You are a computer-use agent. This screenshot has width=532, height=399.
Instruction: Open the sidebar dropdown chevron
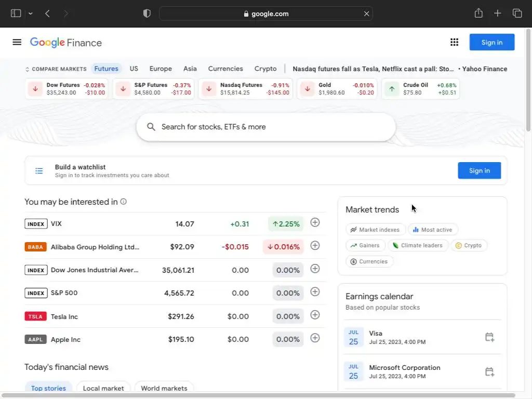coord(31,14)
